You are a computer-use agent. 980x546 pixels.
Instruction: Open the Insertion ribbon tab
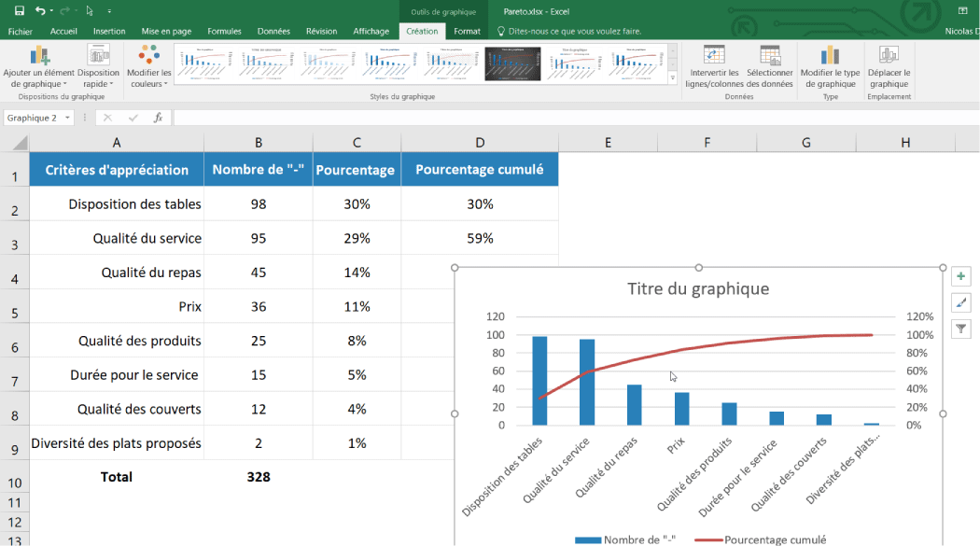[x=109, y=30]
